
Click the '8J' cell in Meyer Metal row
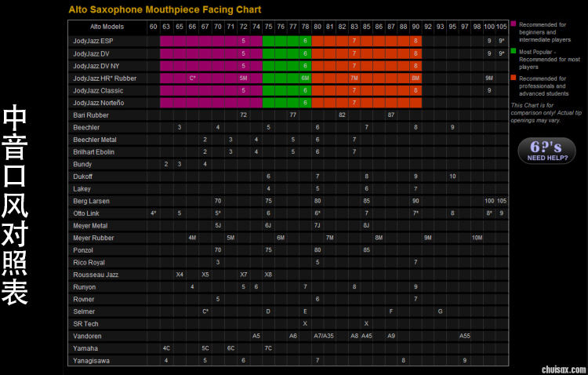pos(366,226)
